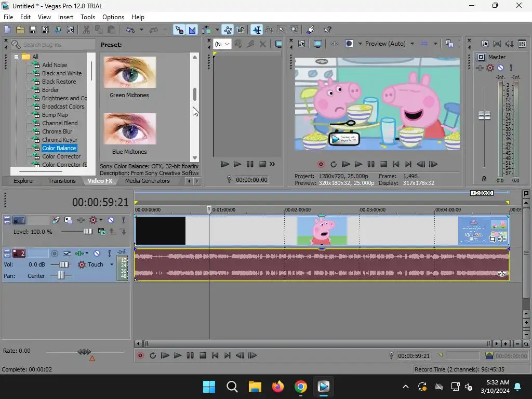Create a new project with toolbar icon

tap(7, 30)
